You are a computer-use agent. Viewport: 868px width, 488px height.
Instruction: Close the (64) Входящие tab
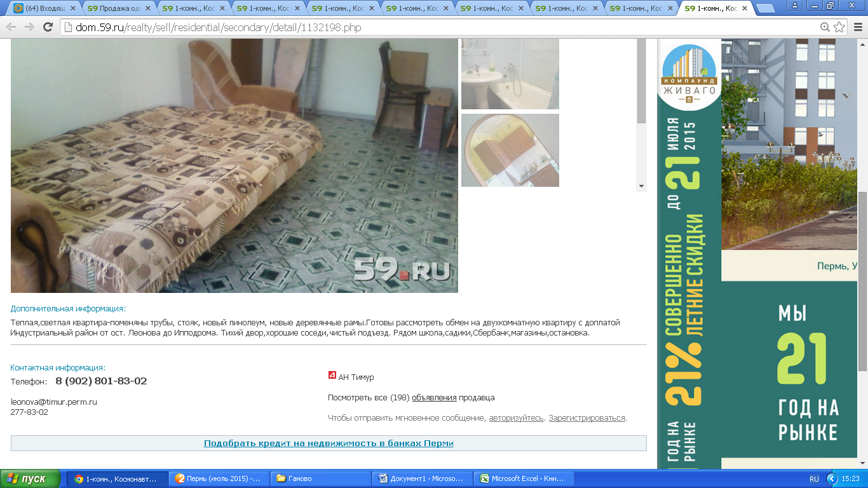[x=72, y=8]
